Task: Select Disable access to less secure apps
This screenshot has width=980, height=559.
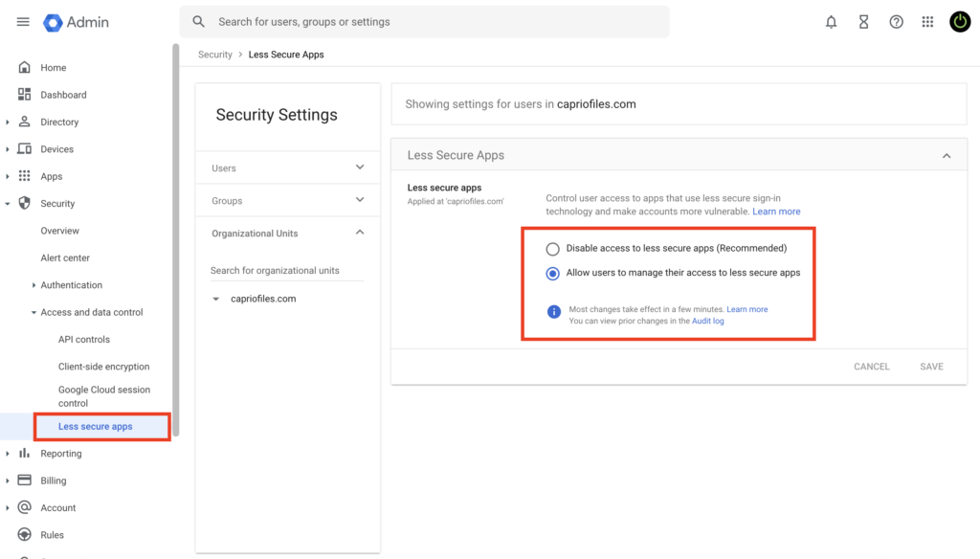Action: (552, 249)
